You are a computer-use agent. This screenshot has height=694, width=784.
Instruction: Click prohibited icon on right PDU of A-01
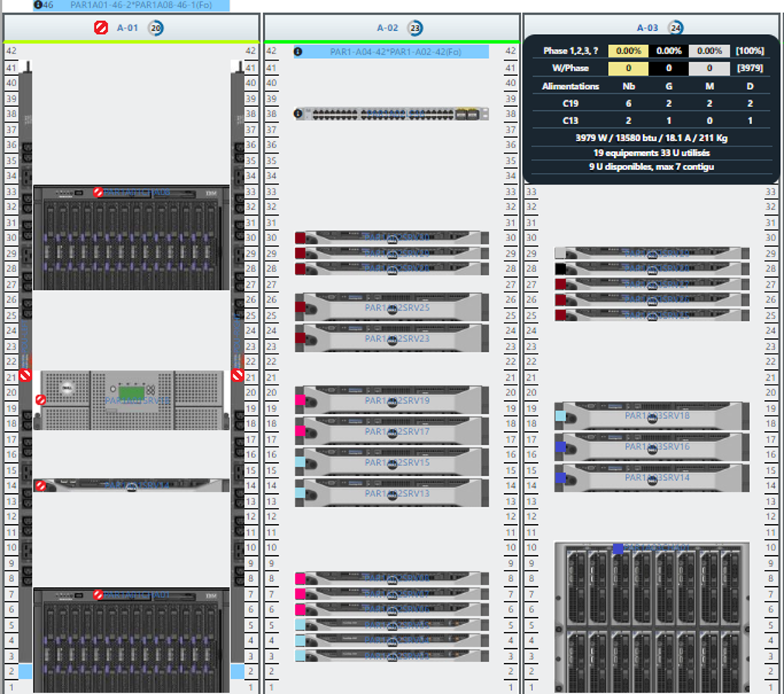coord(237,375)
